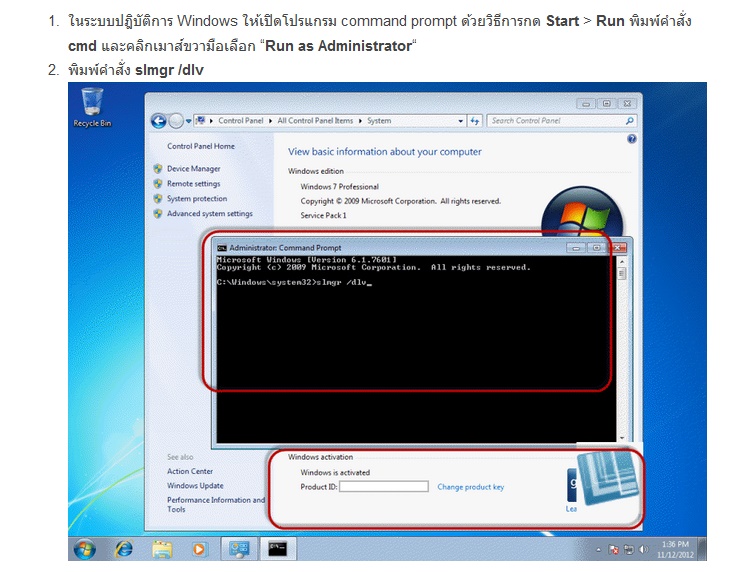Click the Change product key link
Screen dimensions: 741x572
click(x=471, y=487)
